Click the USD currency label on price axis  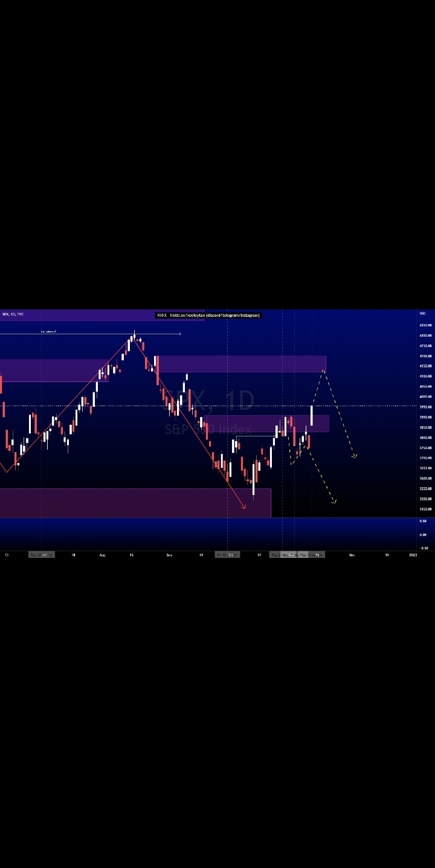pyautogui.click(x=422, y=313)
